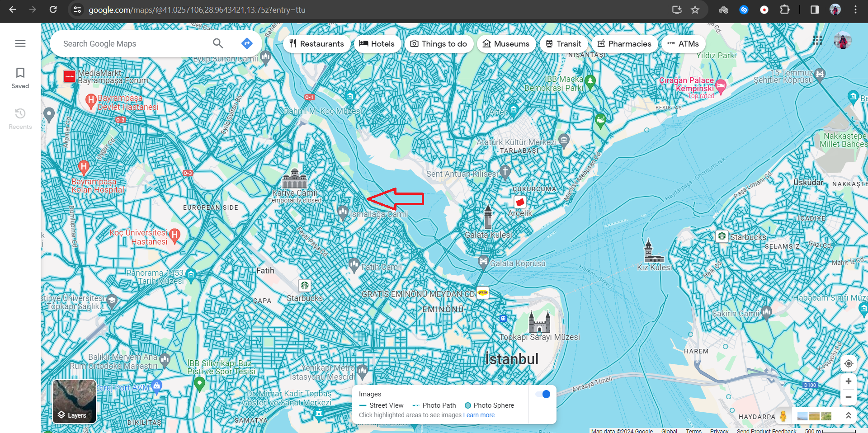Screen dimensions: 868x433
Task: Toggle the Street View images layer switch
Action: 542,394
